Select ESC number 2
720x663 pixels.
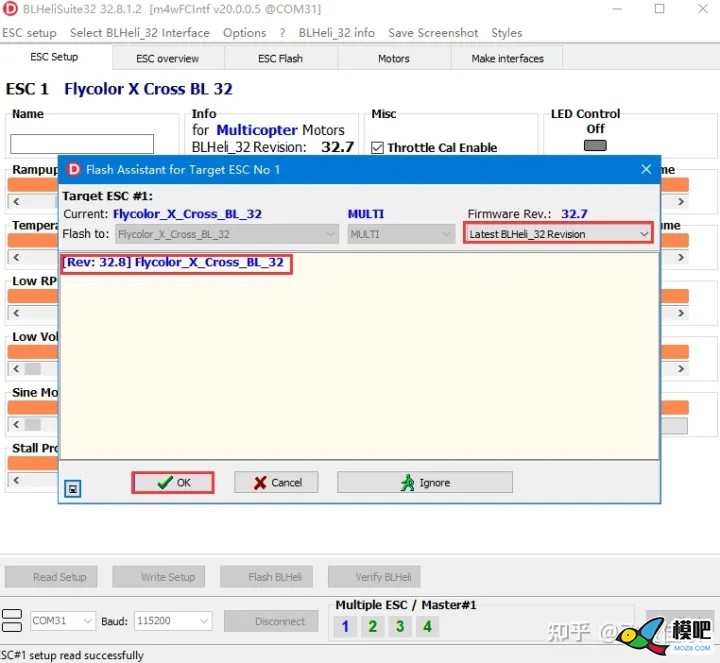coord(372,626)
